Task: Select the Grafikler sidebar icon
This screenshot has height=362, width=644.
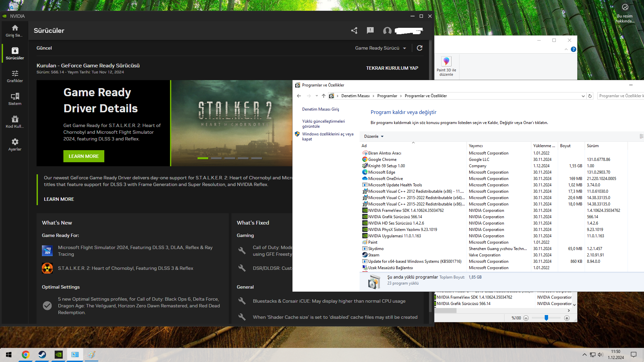Action: 15,74
